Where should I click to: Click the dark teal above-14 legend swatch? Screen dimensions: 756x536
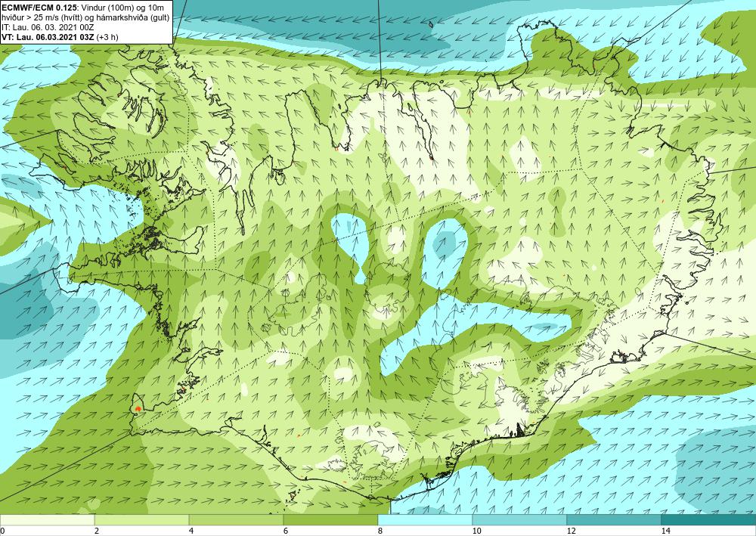(x=709, y=519)
